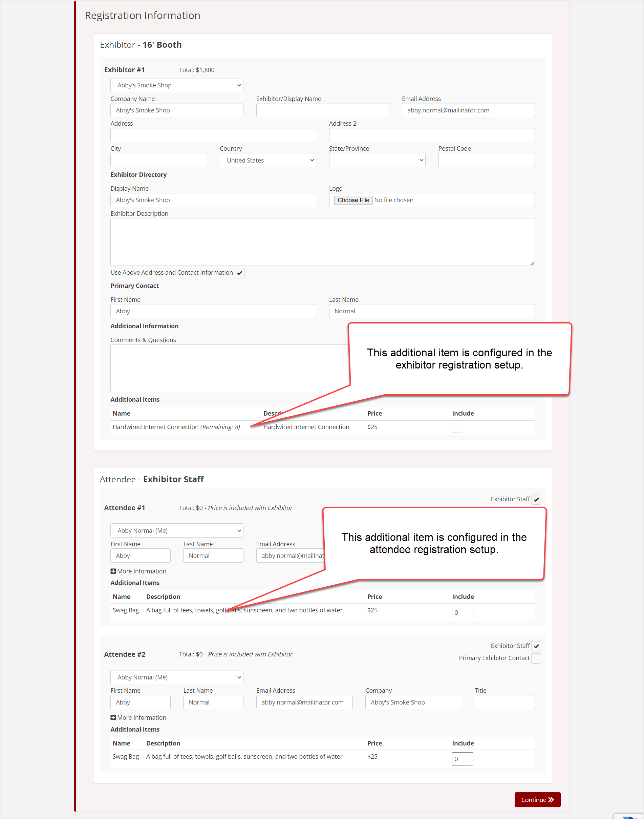Click Choose File for the Logo
The height and width of the screenshot is (819, 644).
click(353, 200)
